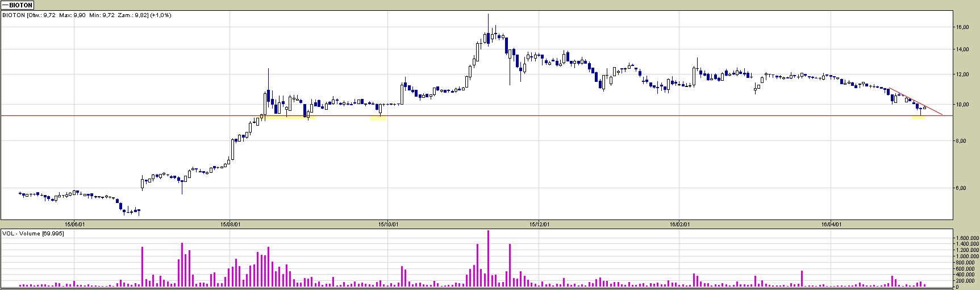Click the 1.600.000 volume axis label
This screenshot has height=290, width=980.
[x=966, y=238]
